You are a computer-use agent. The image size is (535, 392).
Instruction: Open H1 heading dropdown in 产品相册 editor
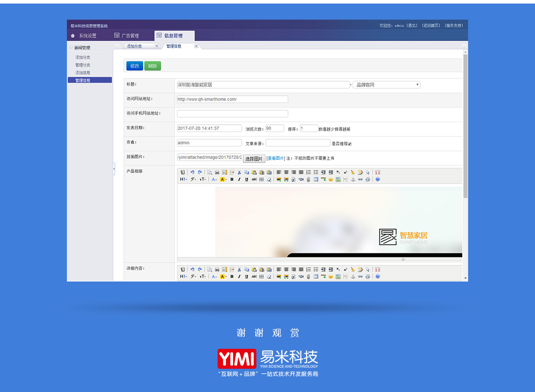184,180
